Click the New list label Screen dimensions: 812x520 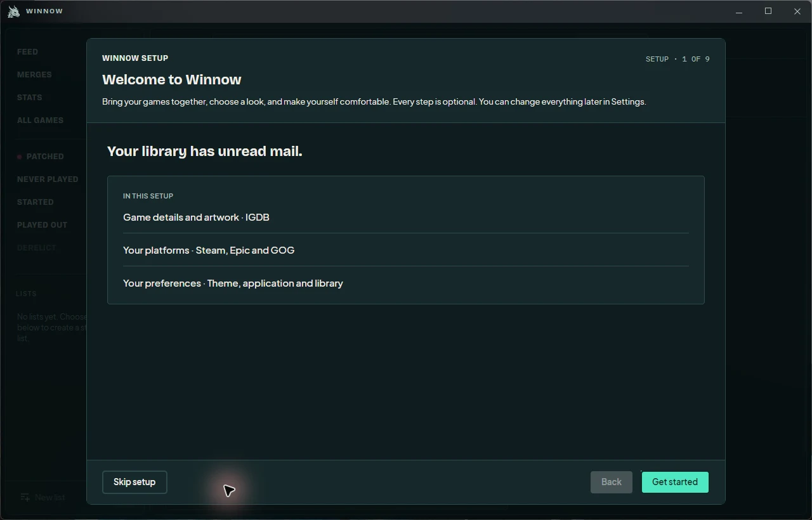(x=49, y=497)
